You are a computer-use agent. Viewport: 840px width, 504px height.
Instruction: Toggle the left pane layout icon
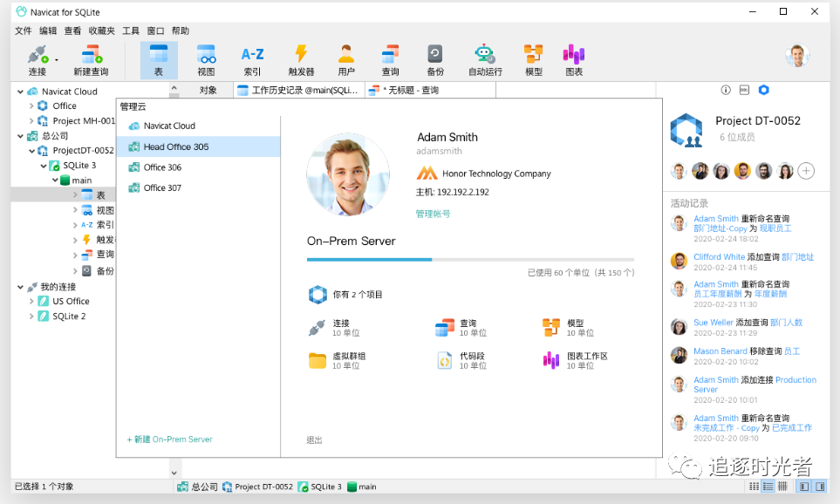804,487
